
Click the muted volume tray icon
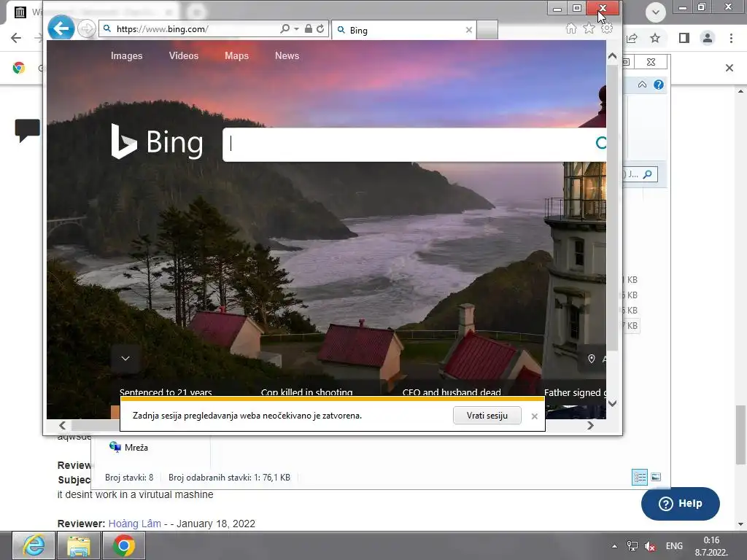coord(650,546)
